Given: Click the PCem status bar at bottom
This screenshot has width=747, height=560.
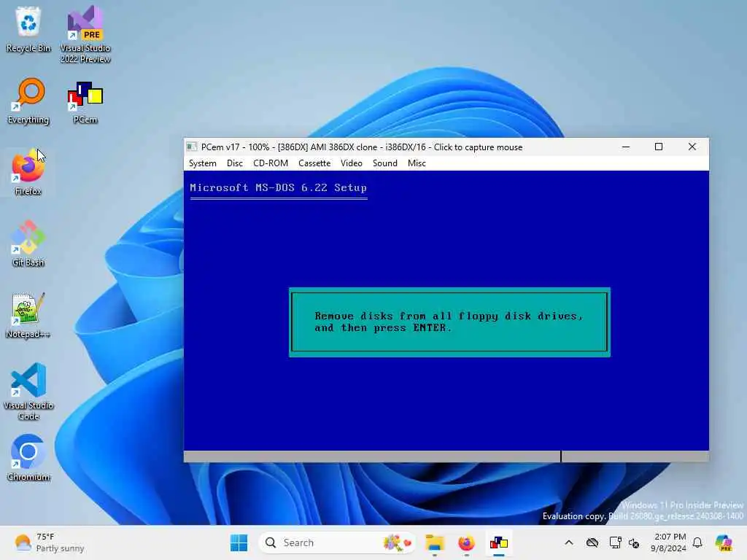Looking at the screenshot, I should 446,456.
